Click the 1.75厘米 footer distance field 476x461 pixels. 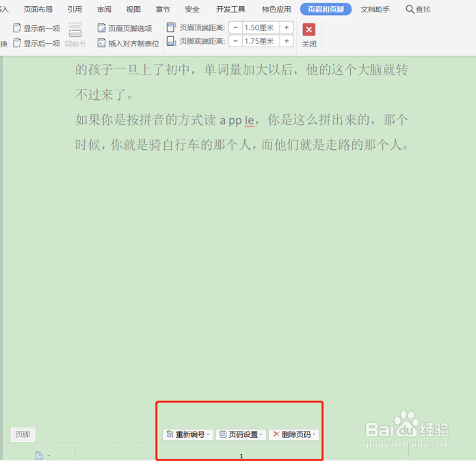(x=261, y=41)
